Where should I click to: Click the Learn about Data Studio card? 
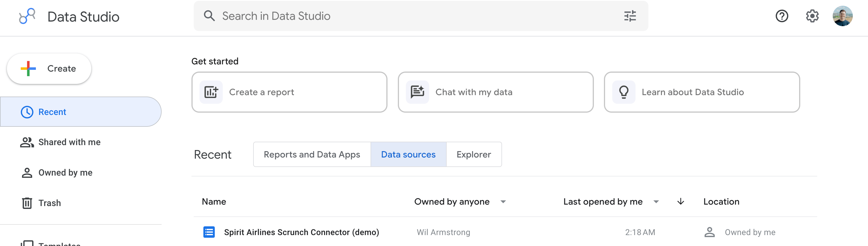point(702,92)
